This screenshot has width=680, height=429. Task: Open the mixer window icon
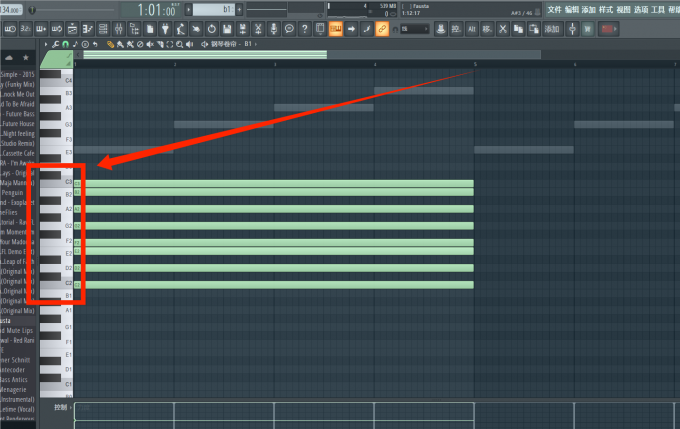[x=118, y=29]
